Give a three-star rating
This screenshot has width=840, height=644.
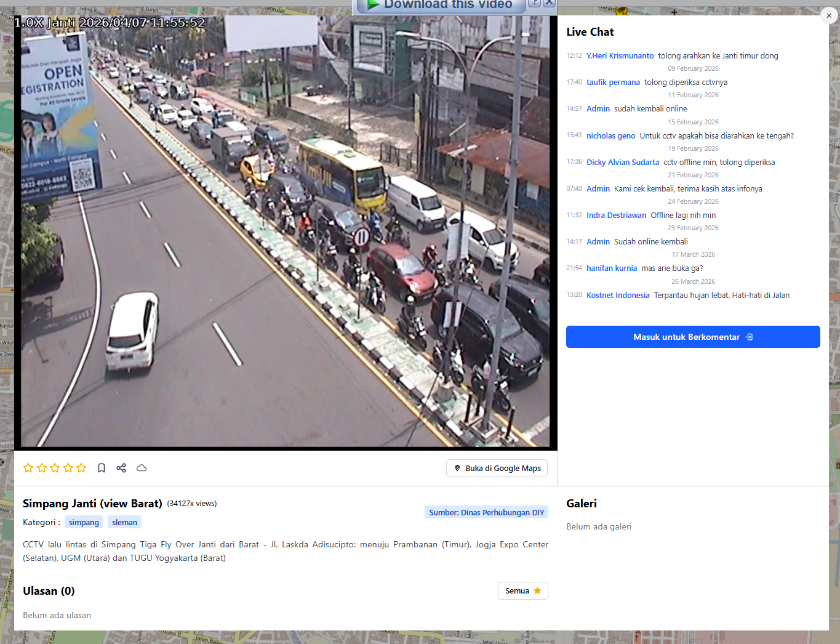tap(55, 468)
